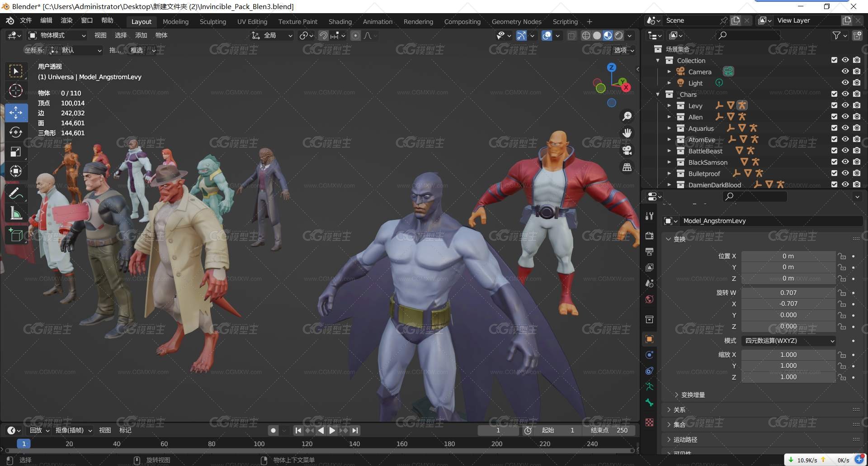Screen dimensions: 868x466
Task: Open the Scene properties tab
Action: (x=650, y=283)
